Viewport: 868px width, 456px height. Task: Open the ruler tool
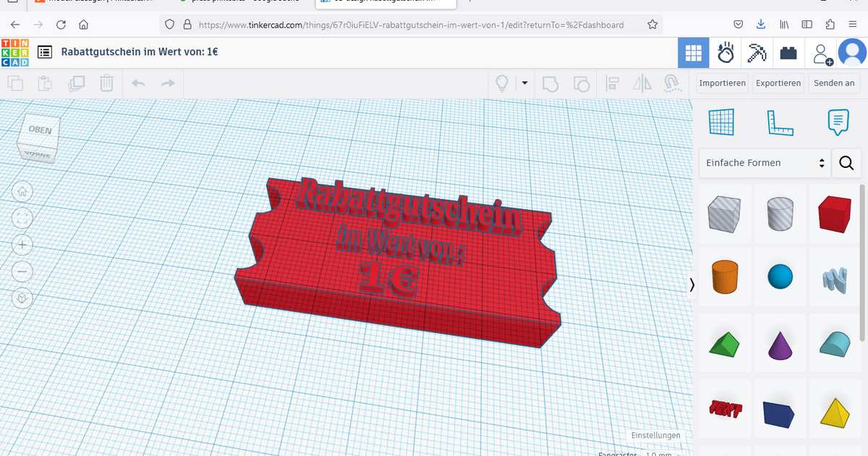pyautogui.click(x=780, y=122)
